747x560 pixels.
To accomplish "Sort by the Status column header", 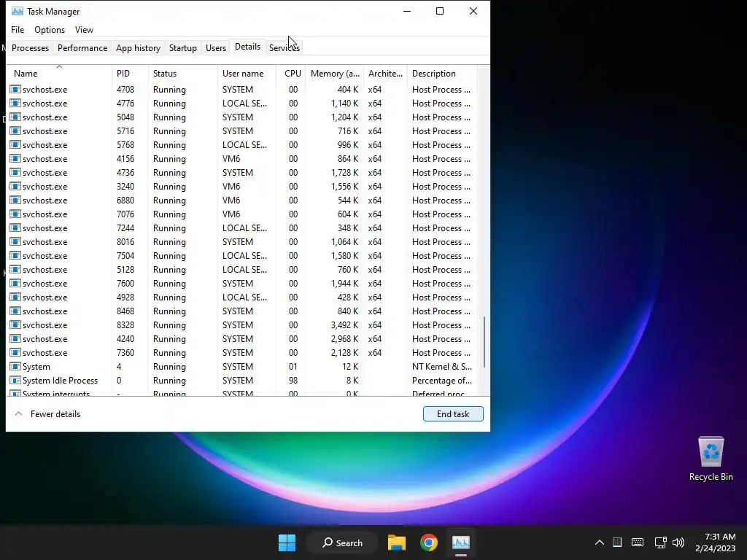I will 183,74.
